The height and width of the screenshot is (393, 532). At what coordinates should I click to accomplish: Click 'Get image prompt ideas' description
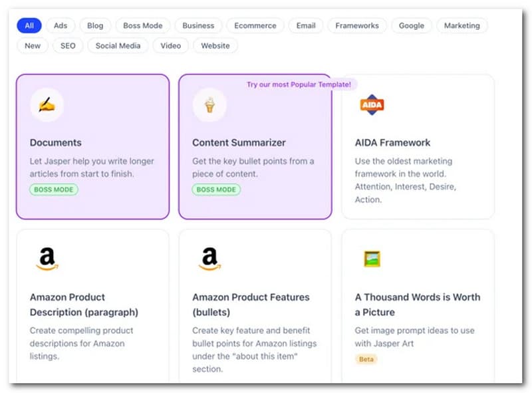[414, 336]
